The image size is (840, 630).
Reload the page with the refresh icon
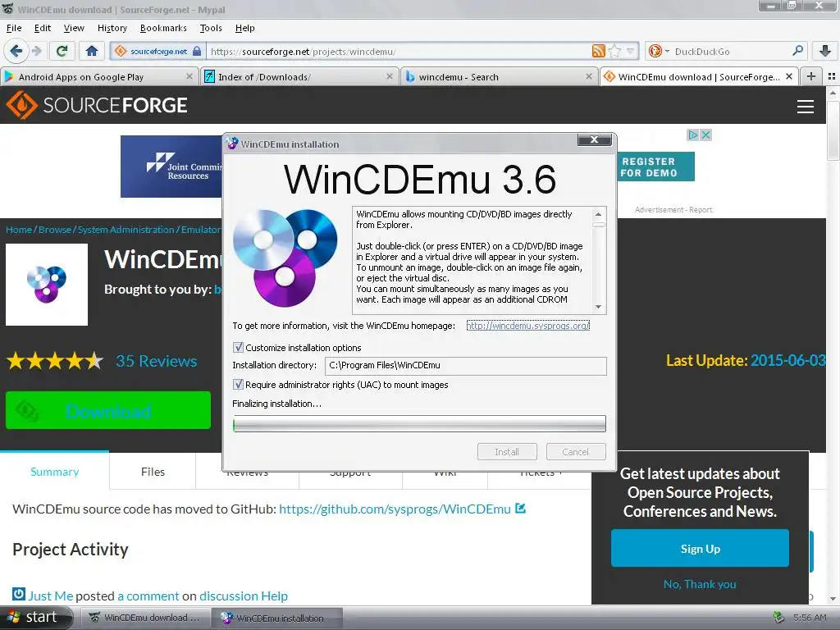click(62, 51)
